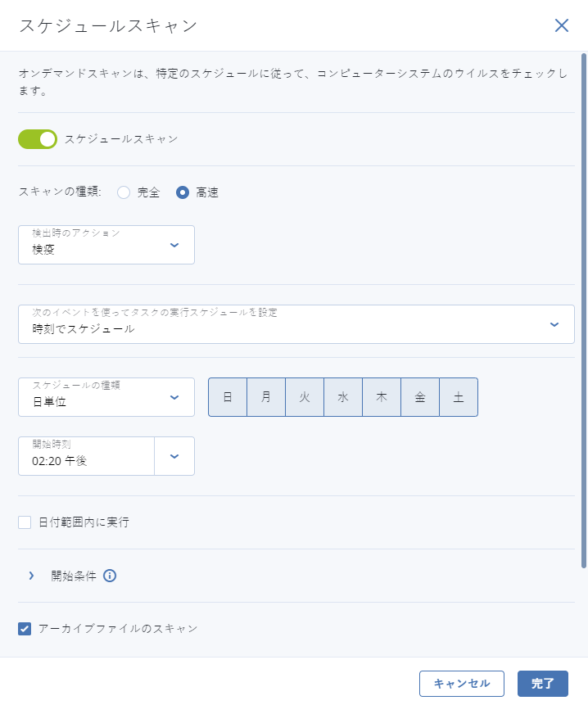Screen dimensions: 588x705
Task: Select 日 (Sunday) day button
Action: click(x=228, y=397)
